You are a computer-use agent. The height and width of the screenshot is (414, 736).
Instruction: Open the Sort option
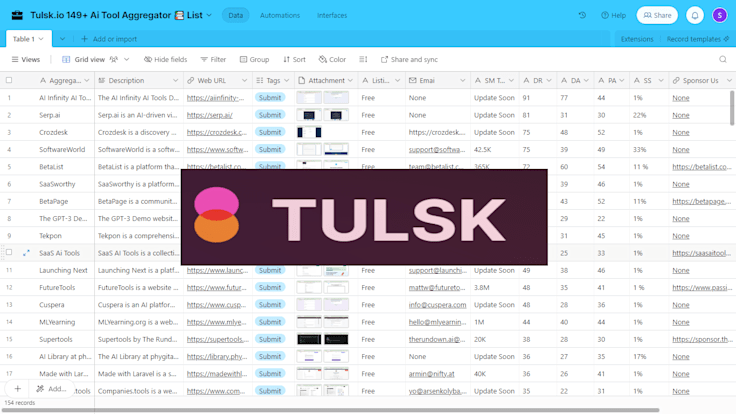pos(294,60)
